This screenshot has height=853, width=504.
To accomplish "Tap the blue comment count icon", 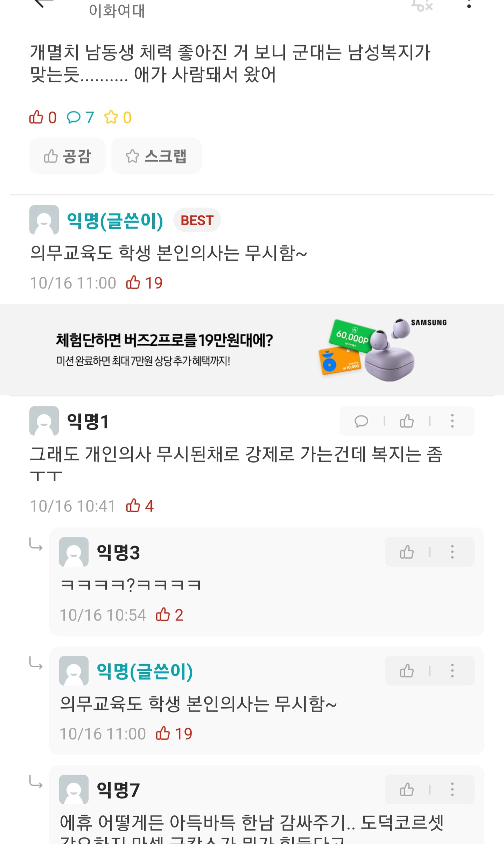I will (x=73, y=117).
